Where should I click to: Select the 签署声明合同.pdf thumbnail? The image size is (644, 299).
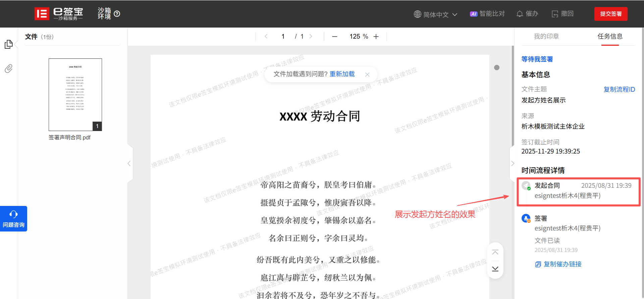(x=75, y=95)
